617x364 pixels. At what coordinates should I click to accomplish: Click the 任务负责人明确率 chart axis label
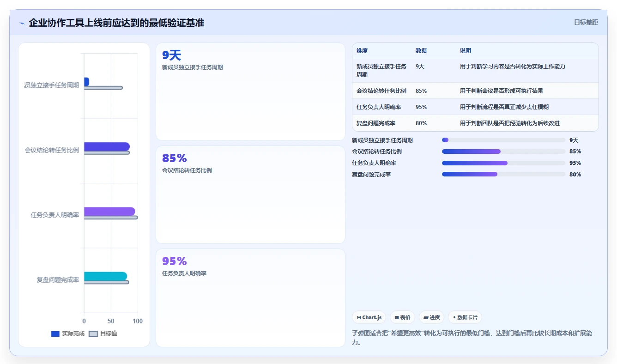(x=54, y=215)
